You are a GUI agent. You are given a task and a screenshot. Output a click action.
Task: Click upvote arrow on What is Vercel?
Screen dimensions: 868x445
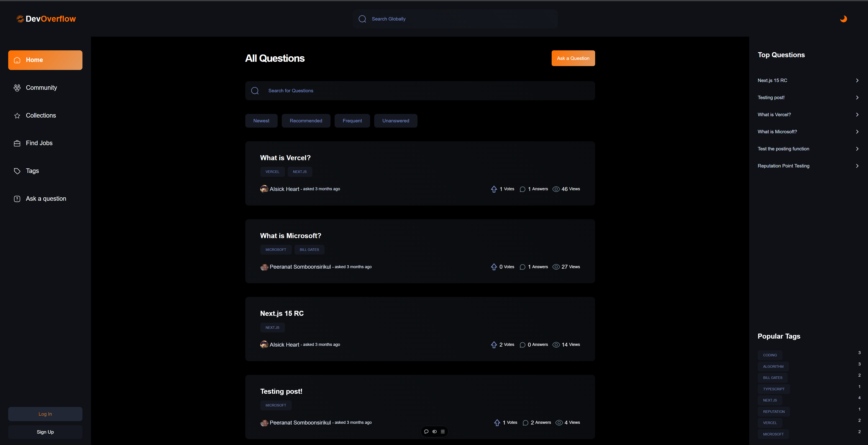click(494, 189)
